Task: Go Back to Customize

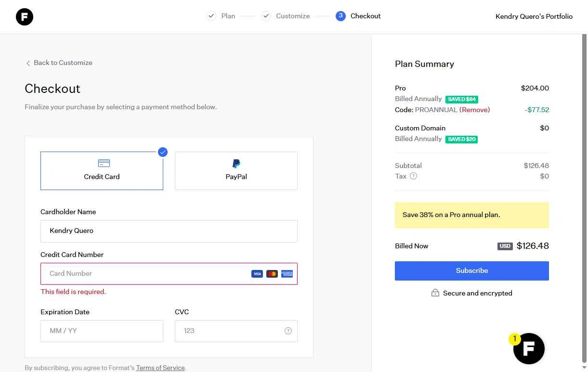Action: [x=63, y=63]
